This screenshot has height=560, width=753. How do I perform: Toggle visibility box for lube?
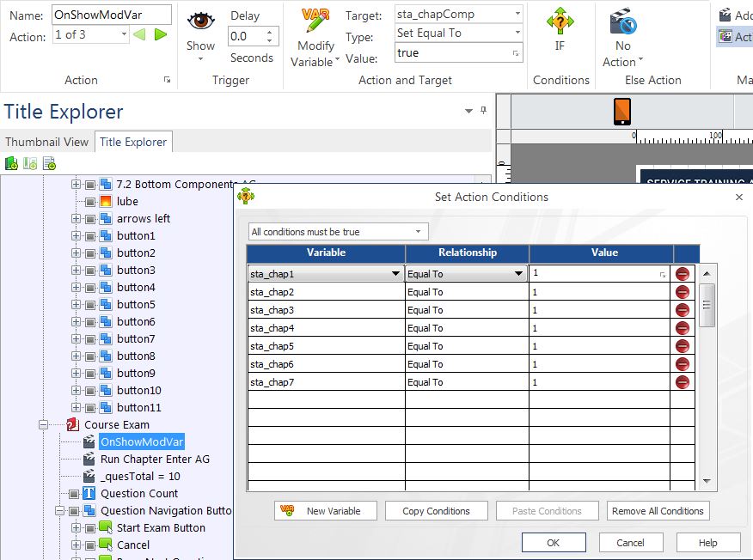90,202
